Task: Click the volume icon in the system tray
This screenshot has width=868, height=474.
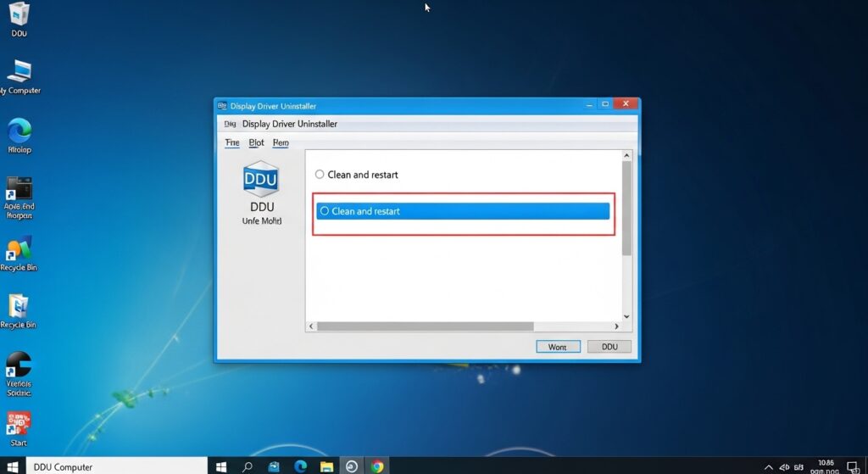Action: 784,467
